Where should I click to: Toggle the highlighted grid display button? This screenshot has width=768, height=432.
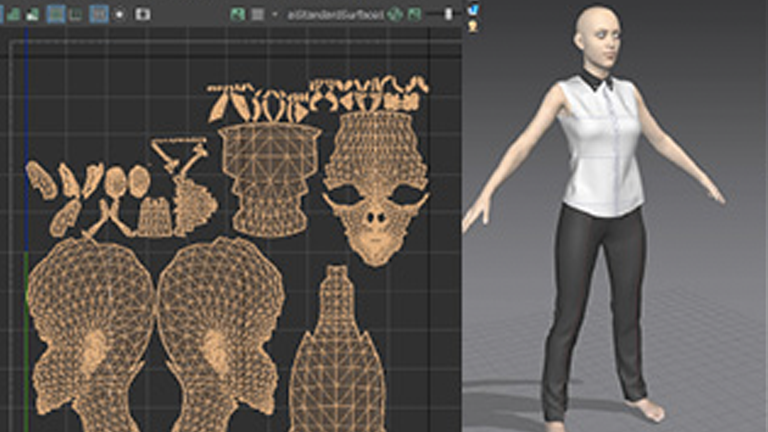pyautogui.click(x=56, y=14)
